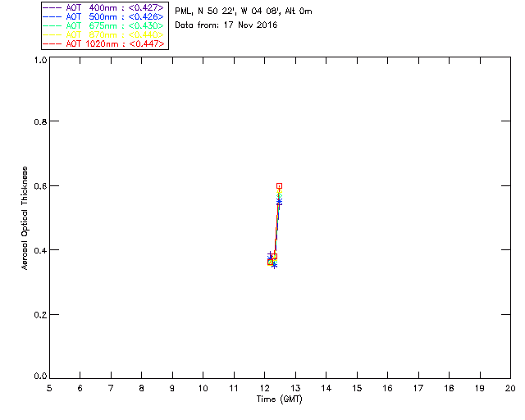
Task: Click the y-axis value 1.0
Action: pyautogui.click(x=40, y=60)
